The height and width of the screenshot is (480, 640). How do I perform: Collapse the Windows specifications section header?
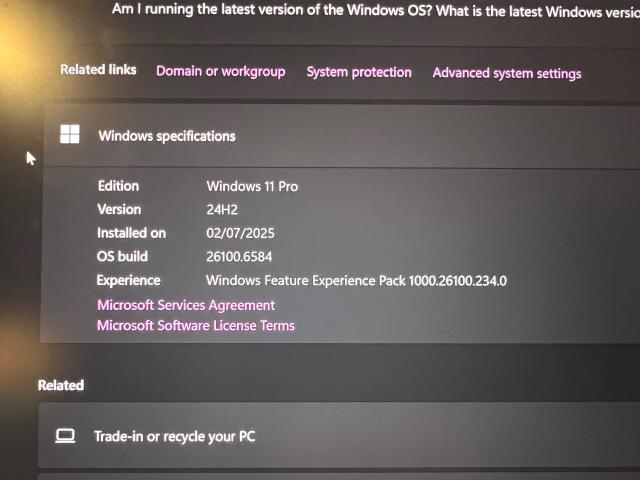point(341,136)
